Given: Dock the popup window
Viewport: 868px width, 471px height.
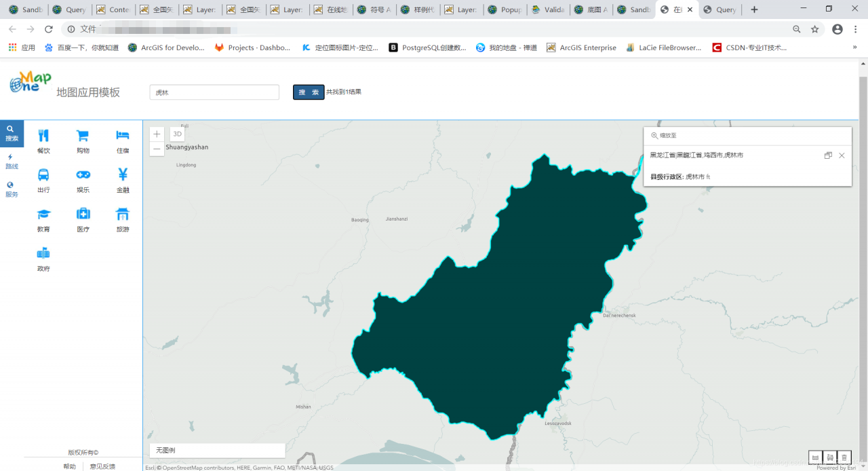Looking at the screenshot, I should click(828, 155).
